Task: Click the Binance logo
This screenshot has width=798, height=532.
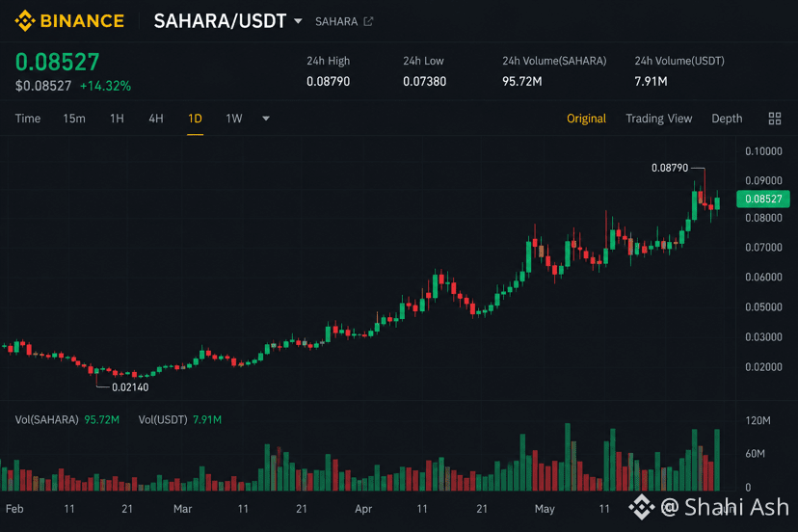Action: pos(69,21)
